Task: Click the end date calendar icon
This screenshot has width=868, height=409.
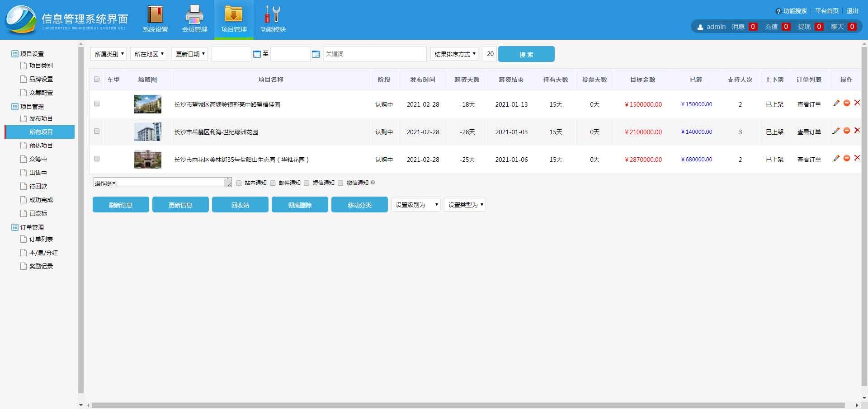Action: coord(316,54)
